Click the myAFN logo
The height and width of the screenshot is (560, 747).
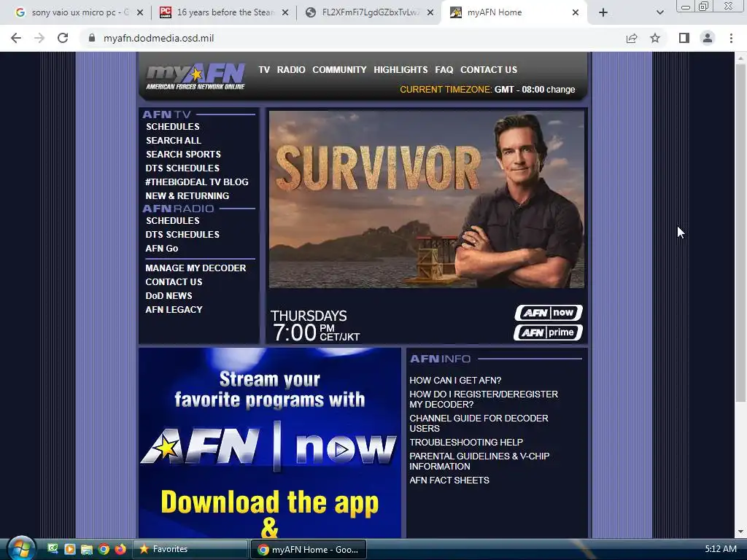[x=196, y=76]
